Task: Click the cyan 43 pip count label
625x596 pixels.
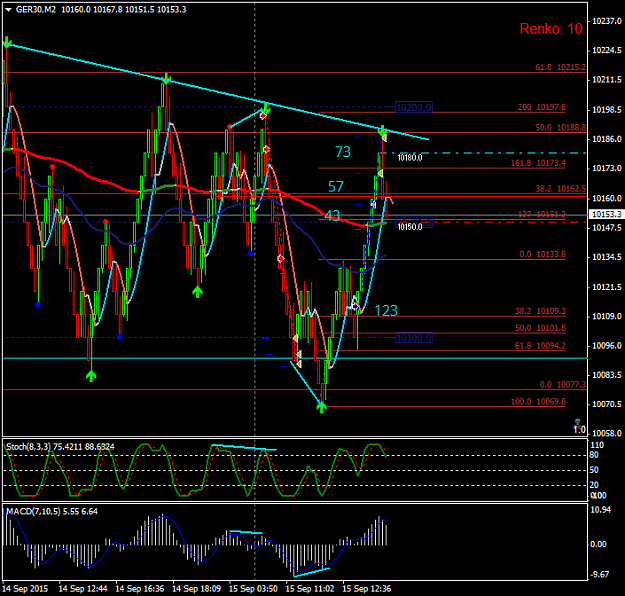Action: [x=332, y=216]
